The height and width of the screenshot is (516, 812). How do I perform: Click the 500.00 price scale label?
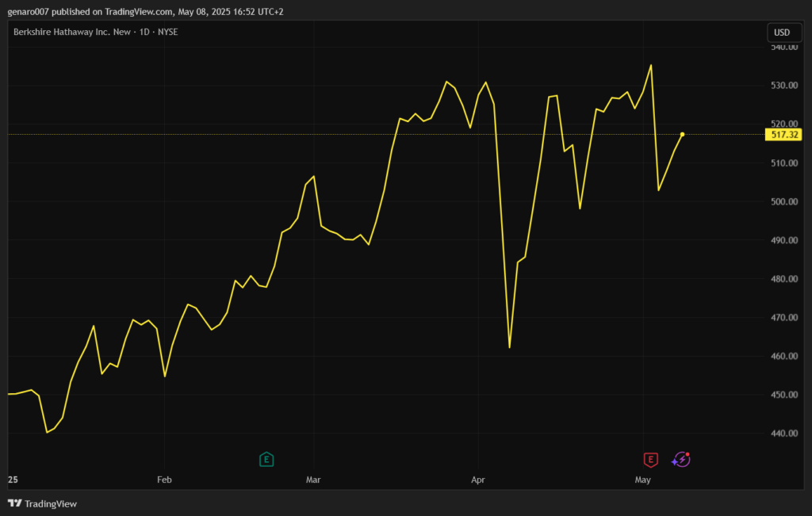pos(783,201)
